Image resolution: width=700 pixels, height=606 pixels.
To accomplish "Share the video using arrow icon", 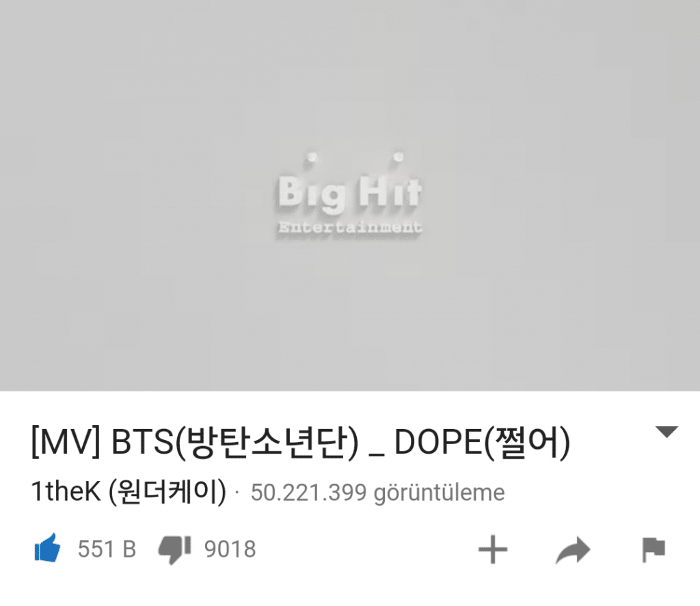I will 573,550.
